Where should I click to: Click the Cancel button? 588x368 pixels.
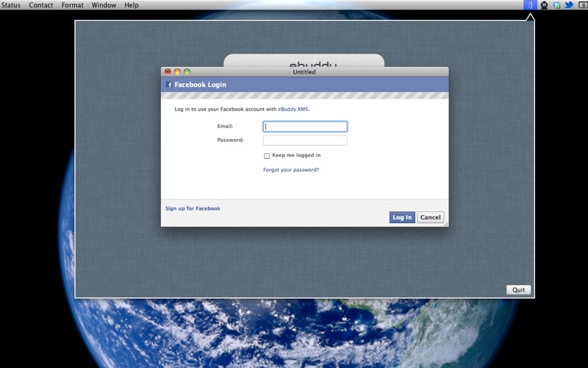tap(430, 217)
